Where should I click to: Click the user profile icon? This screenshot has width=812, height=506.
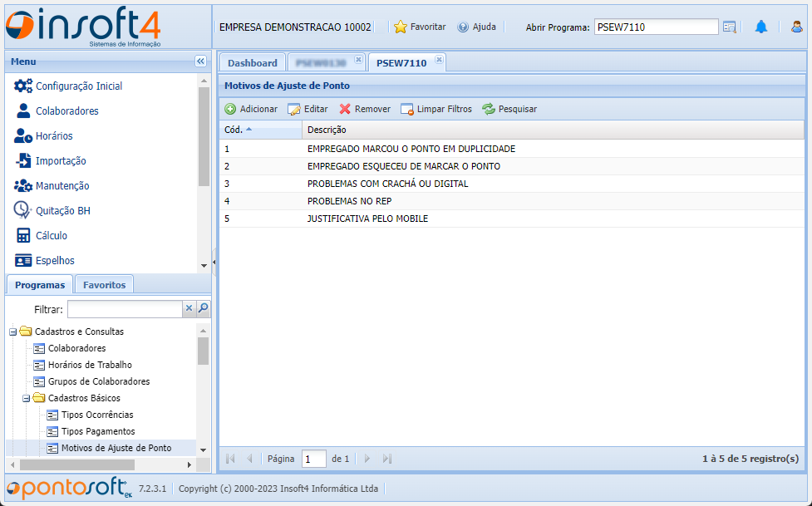[796, 27]
